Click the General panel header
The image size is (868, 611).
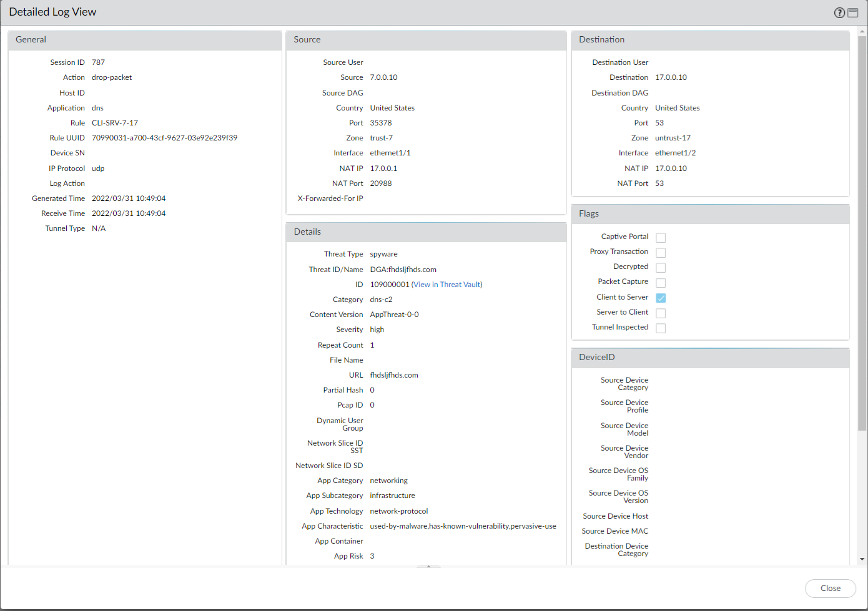click(x=144, y=40)
